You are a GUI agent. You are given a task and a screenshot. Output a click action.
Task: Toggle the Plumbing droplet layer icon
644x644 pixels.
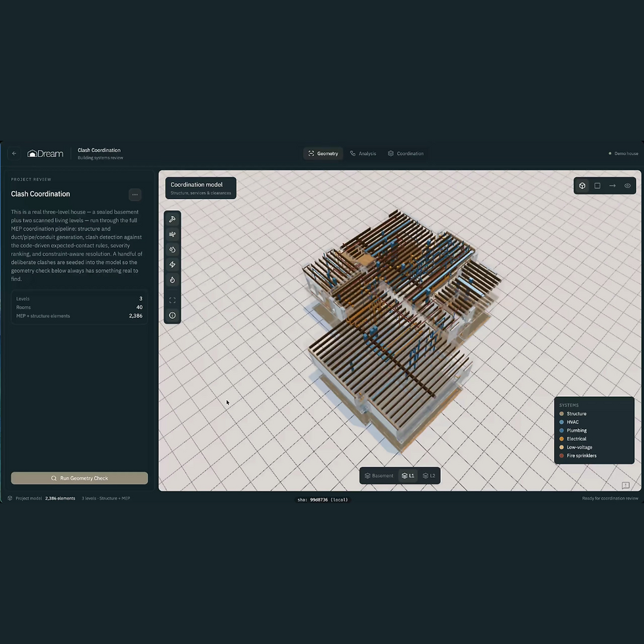[x=172, y=250]
